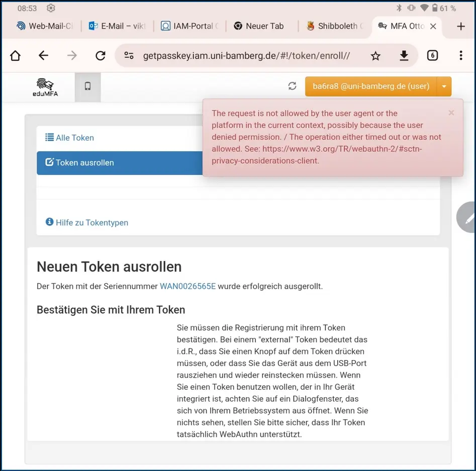Close the MFA Otto tab
The image size is (476, 471).
coord(433,27)
